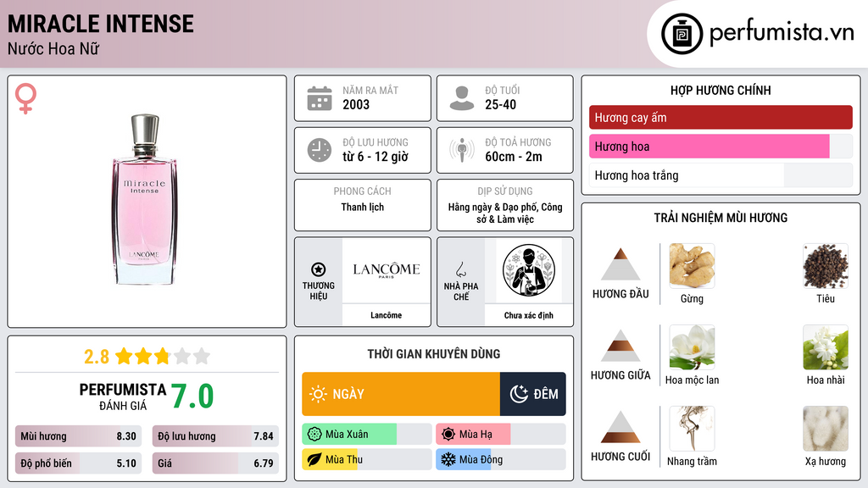Click the Độ lưu hương 7.84 score bar
The width and height of the screenshot is (868, 488).
coord(215,436)
